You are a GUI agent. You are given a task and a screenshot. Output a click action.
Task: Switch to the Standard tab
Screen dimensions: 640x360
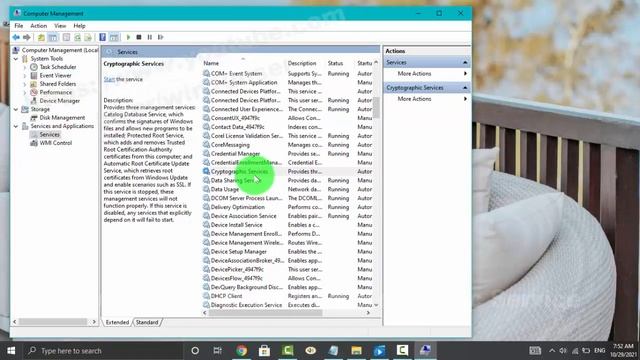point(147,322)
